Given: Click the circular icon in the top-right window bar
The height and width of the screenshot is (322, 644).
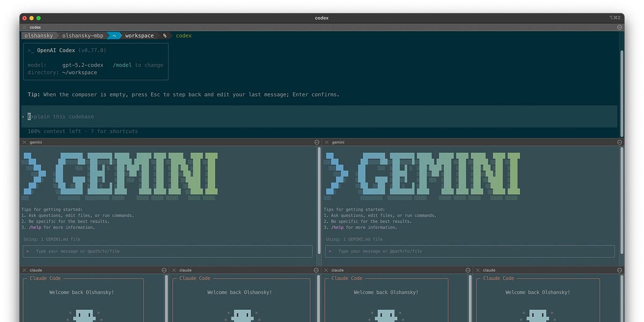Looking at the screenshot, I should point(619,27).
